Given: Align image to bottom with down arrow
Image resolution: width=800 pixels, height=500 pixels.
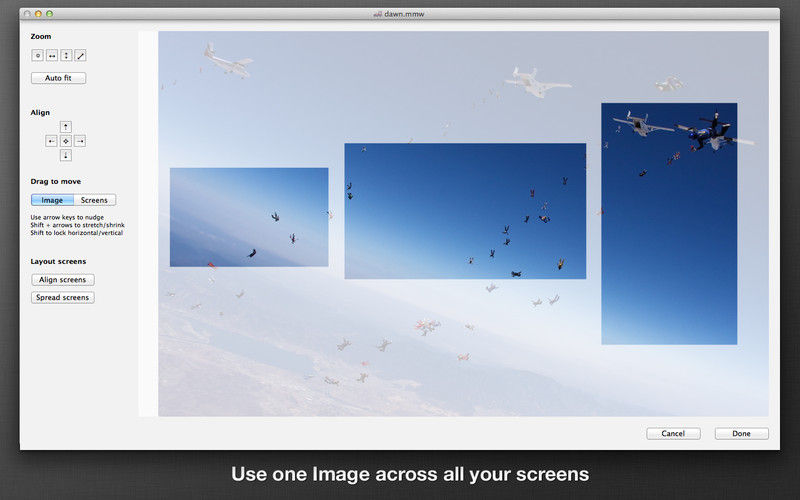Looking at the screenshot, I should 66,155.
